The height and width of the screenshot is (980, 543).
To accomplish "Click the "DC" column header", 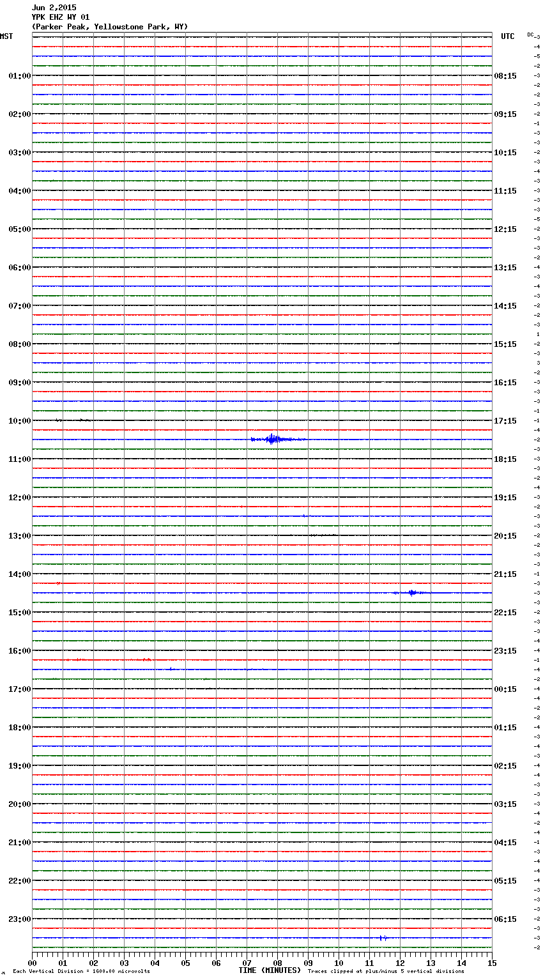I will (x=530, y=34).
